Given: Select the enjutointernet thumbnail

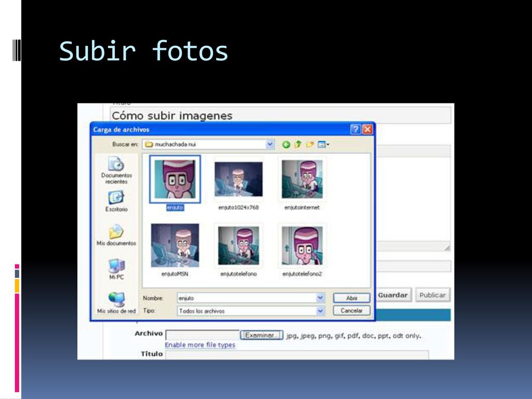Looking at the screenshot, I should [x=302, y=179].
